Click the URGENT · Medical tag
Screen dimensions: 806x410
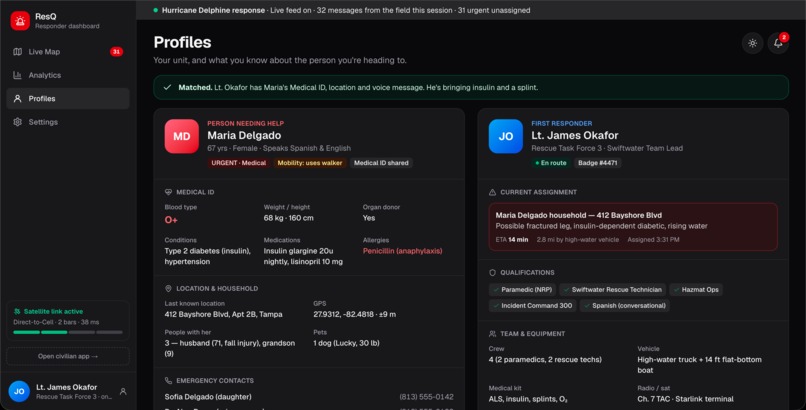tap(239, 163)
